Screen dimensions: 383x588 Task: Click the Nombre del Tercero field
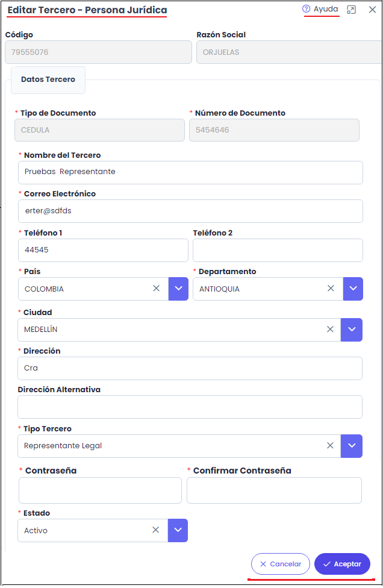click(x=190, y=172)
